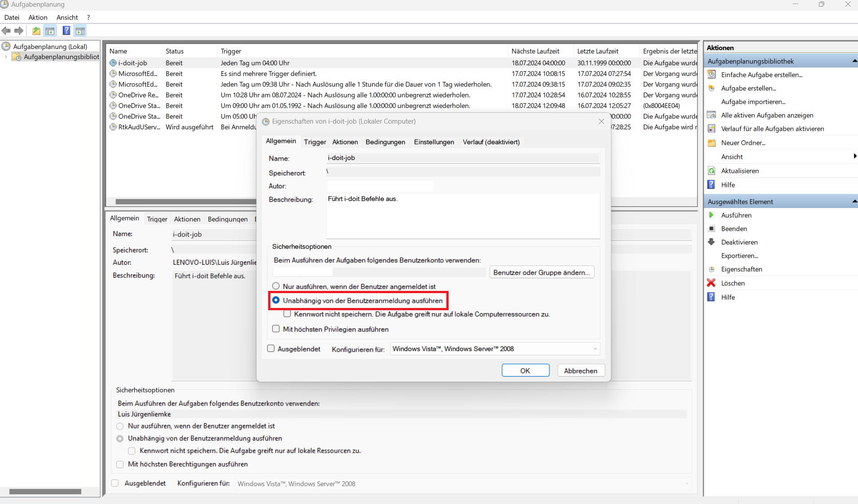Switch to the Trigger tab in dialog

(314, 142)
